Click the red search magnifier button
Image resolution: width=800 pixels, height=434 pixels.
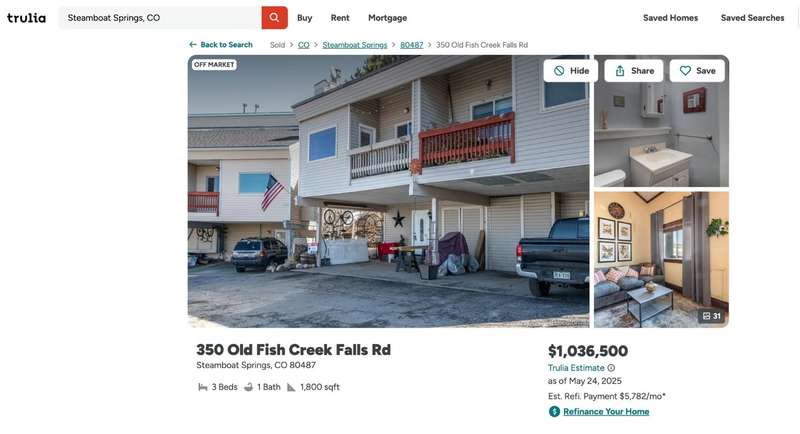274,18
